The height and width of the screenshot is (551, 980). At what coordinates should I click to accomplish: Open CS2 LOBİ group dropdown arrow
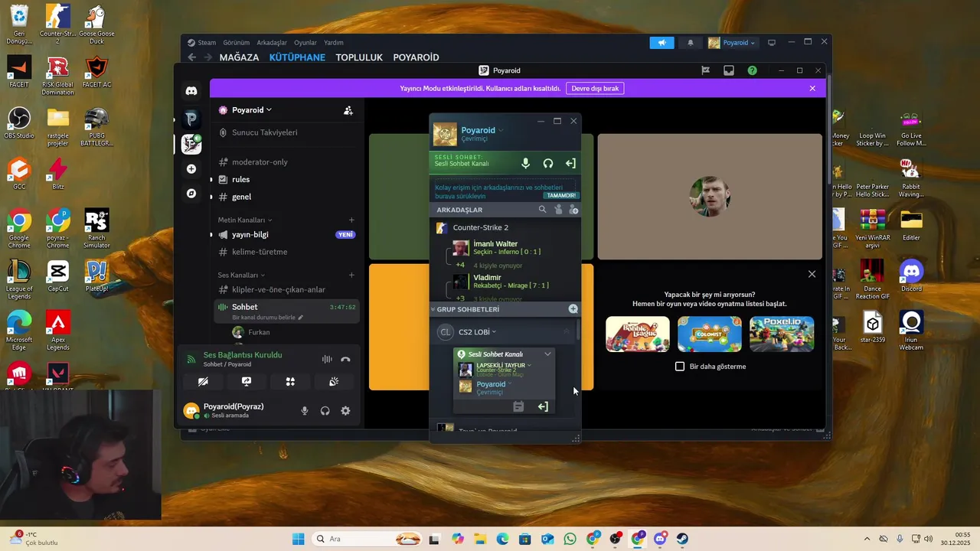click(x=494, y=332)
